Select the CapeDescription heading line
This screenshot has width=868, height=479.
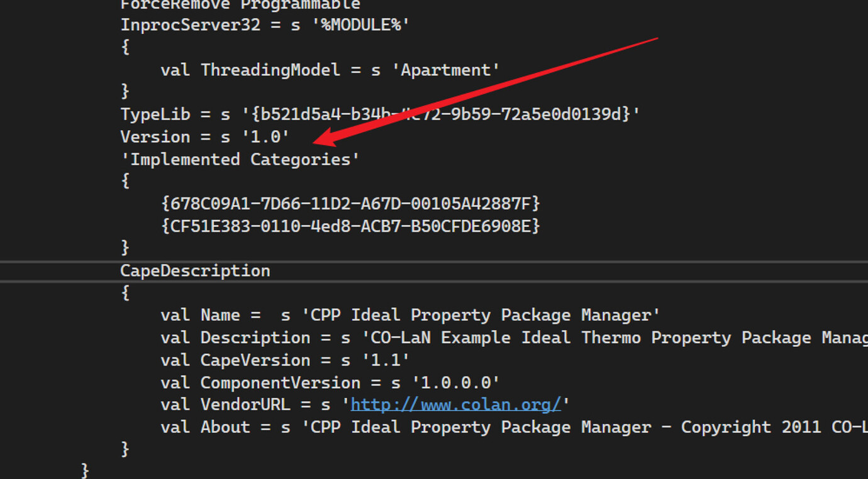click(195, 270)
